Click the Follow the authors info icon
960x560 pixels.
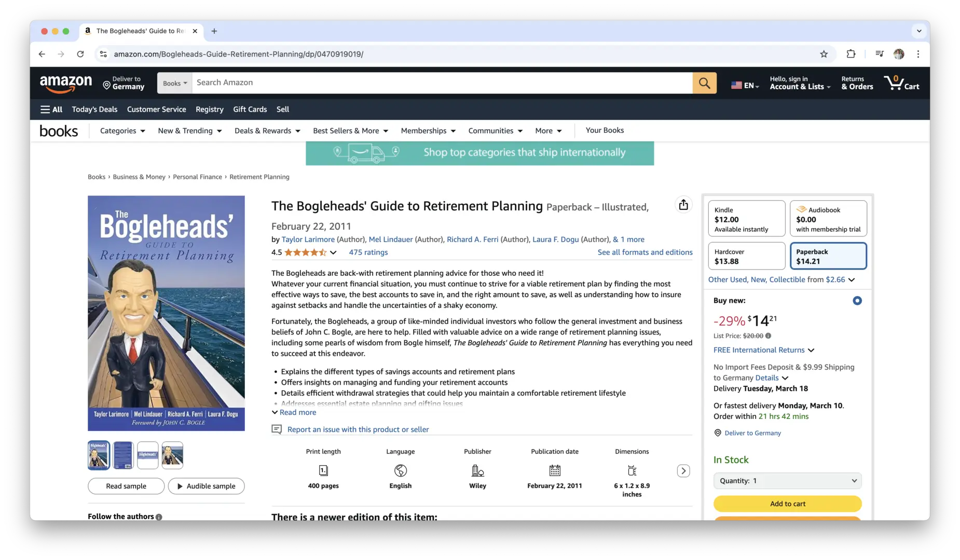point(159,517)
